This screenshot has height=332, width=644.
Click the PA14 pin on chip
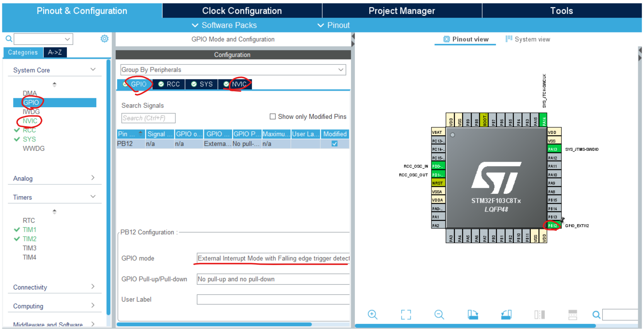tap(544, 120)
